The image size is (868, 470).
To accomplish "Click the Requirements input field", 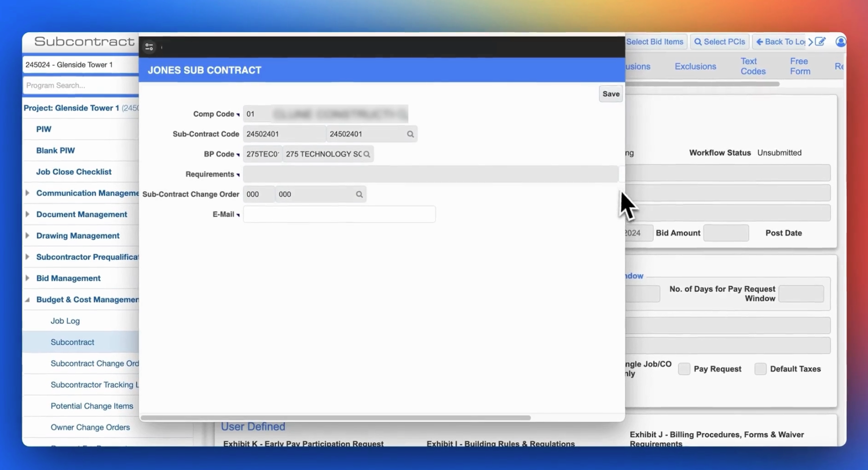I will click(x=431, y=174).
